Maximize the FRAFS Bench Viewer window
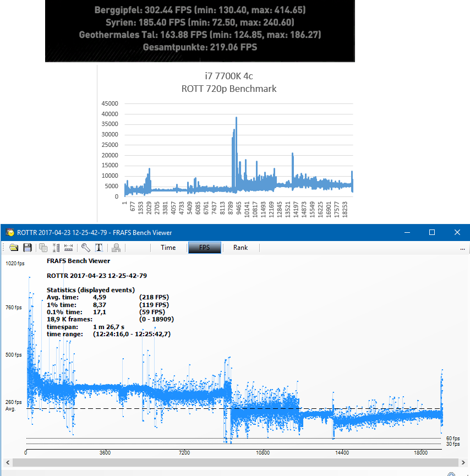470x476 pixels. [432, 233]
